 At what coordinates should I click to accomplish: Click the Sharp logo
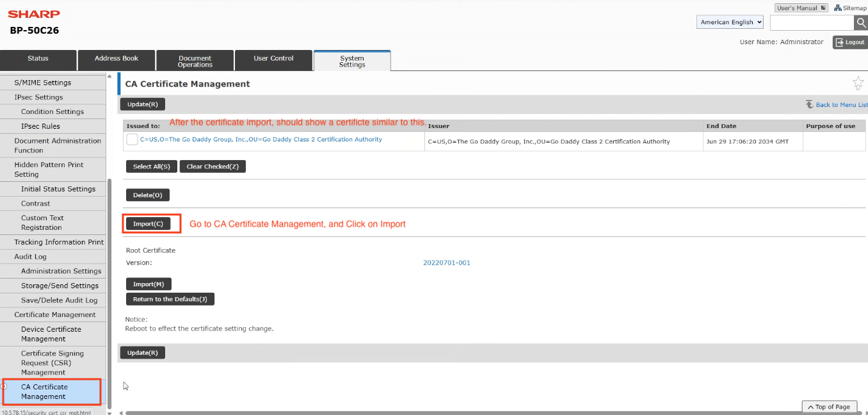34,14
